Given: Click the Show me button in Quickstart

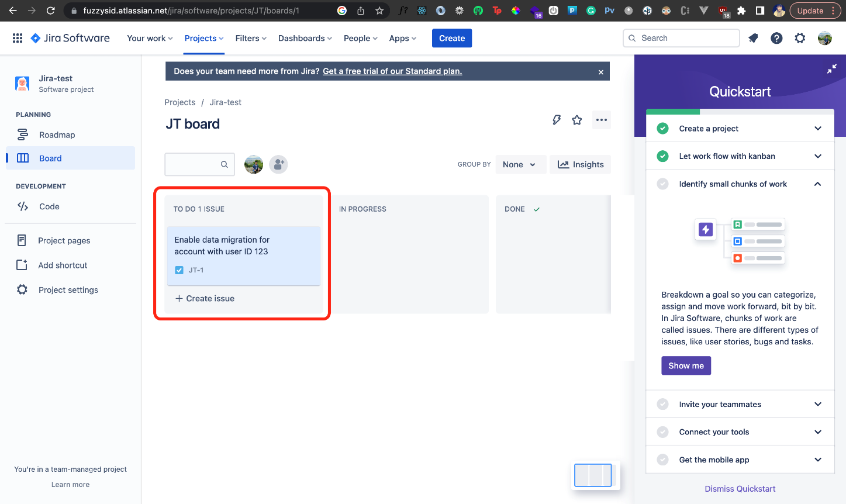Looking at the screenshot, I should click(x=686, y=365).
